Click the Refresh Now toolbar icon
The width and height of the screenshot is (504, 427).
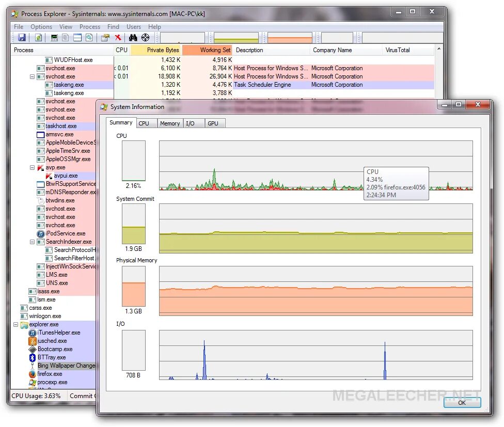pyautogui.click(x=38, y=38)
